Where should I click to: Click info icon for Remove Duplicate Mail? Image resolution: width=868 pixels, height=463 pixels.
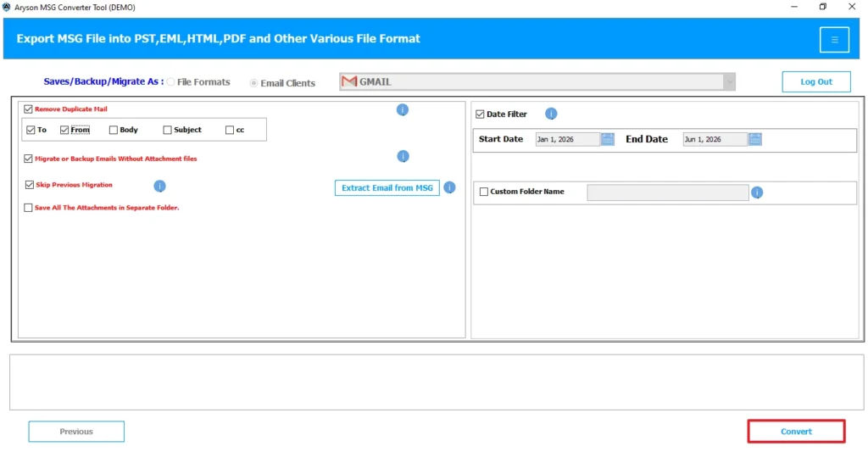coord(403,109)
